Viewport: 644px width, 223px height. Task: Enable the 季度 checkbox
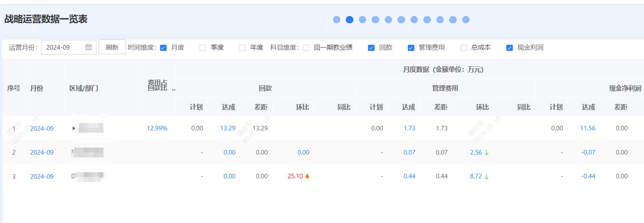point(203,48)
